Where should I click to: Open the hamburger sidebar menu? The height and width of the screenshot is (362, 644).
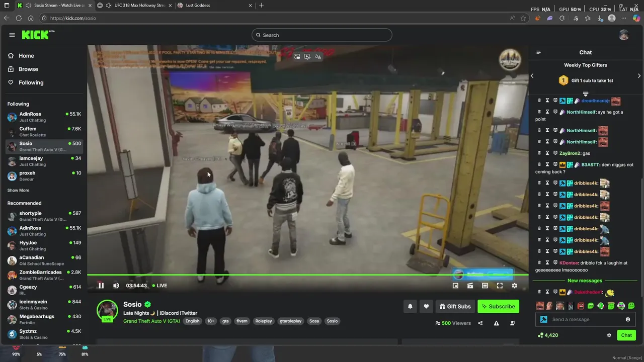12,35
